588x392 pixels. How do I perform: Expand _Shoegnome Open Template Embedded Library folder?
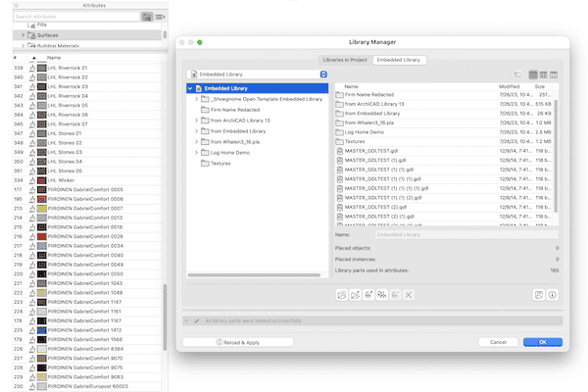pos(196,99)
